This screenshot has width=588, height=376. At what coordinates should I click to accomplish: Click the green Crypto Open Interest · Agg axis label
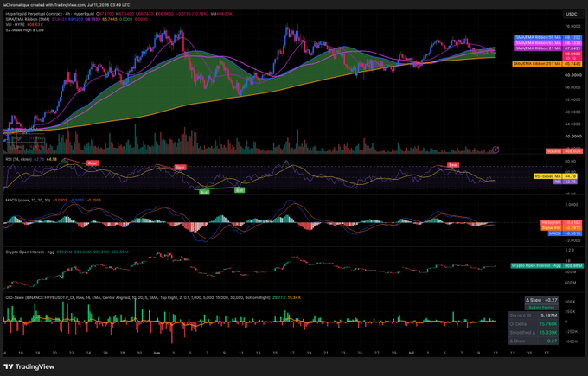[x=547, y=265]
